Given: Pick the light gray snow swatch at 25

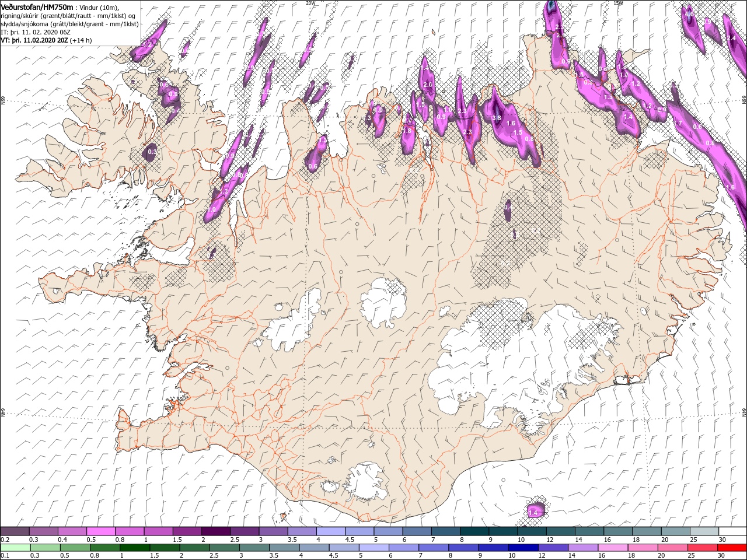Looking at the screenshot, I should coord(704,531).
